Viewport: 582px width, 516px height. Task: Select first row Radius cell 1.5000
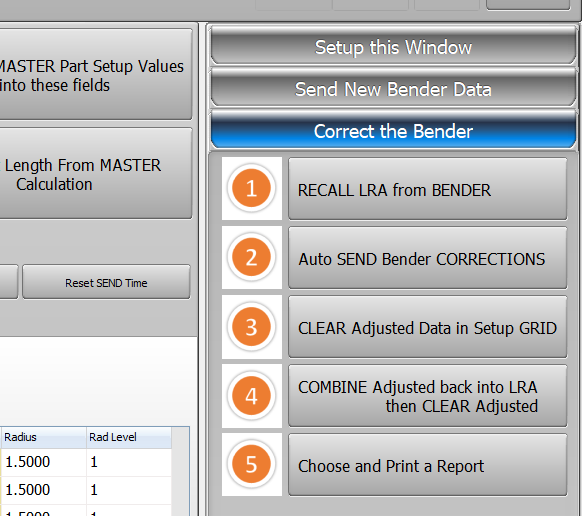click(43, 462)
